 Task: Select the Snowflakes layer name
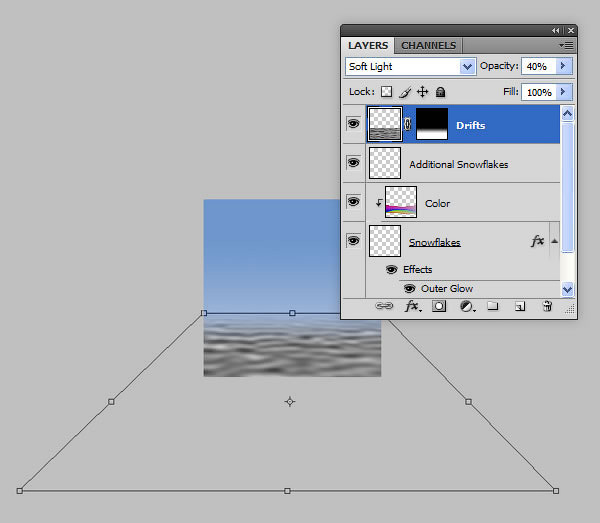point(434,243)
